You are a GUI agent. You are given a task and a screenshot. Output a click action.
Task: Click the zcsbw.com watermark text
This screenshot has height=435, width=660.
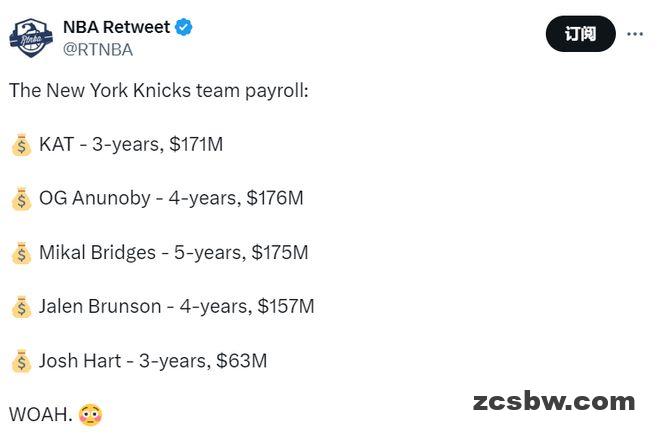pos(554,401)
